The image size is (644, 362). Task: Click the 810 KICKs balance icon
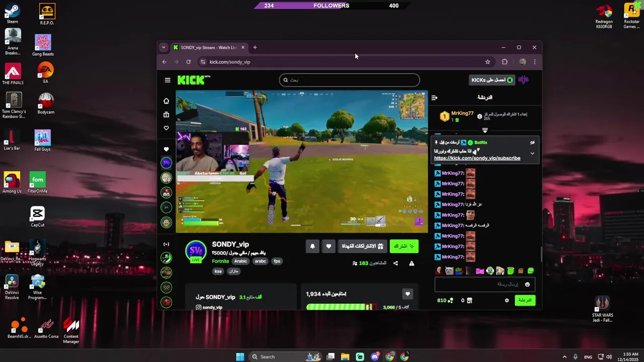pos(450,301)
